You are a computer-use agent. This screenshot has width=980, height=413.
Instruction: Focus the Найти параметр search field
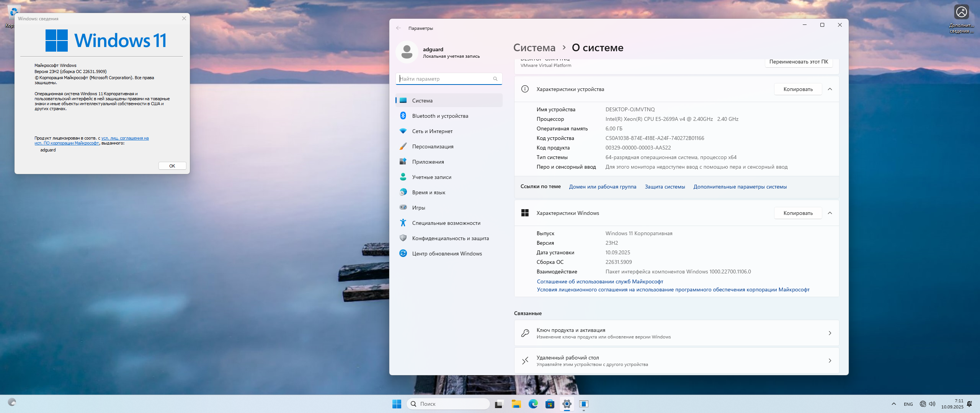(x=449, y=79)
